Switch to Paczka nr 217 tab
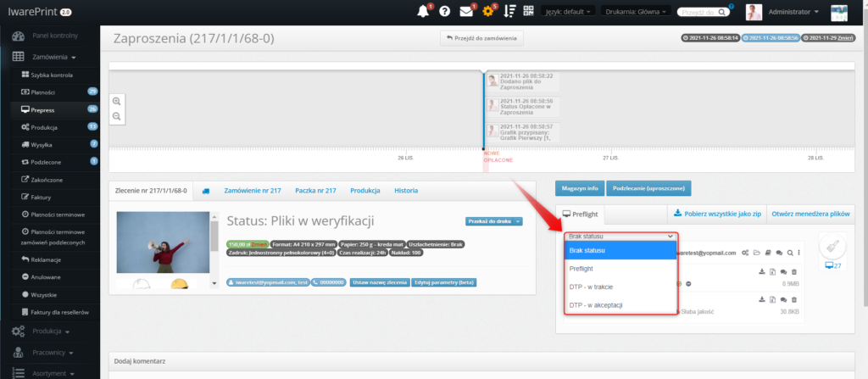 tap(315, 191)
